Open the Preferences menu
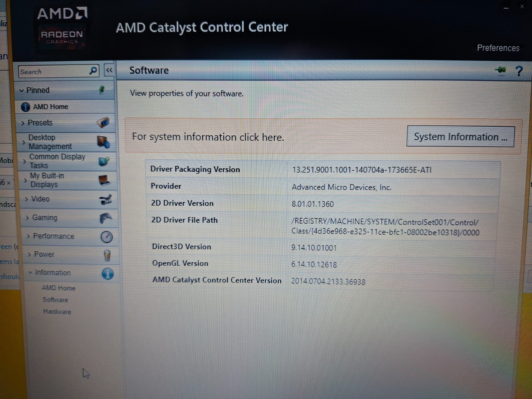Image resolution: width=532 pixels, height=399 pixels. click(498, 48)
